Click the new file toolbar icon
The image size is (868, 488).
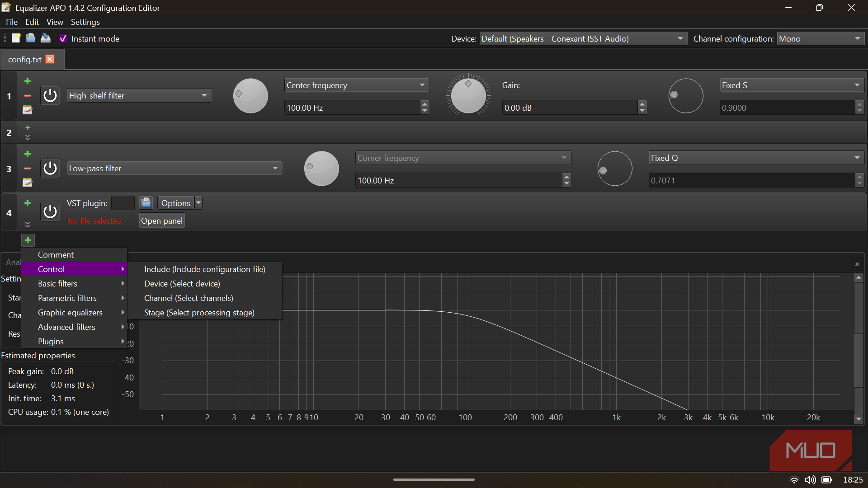click(x=16, y=38)
